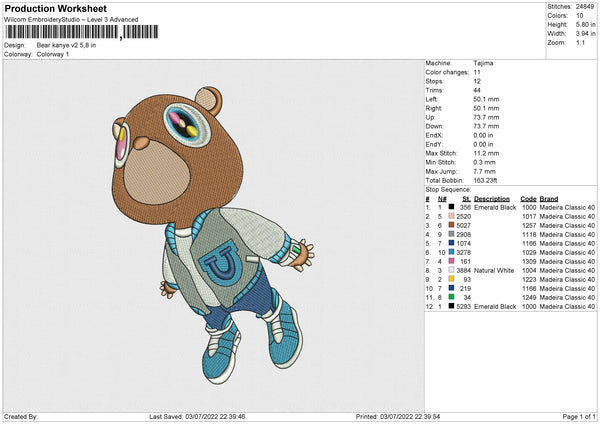Click thread code '1309' in row 7
The image size is (600, 424).
530,261
